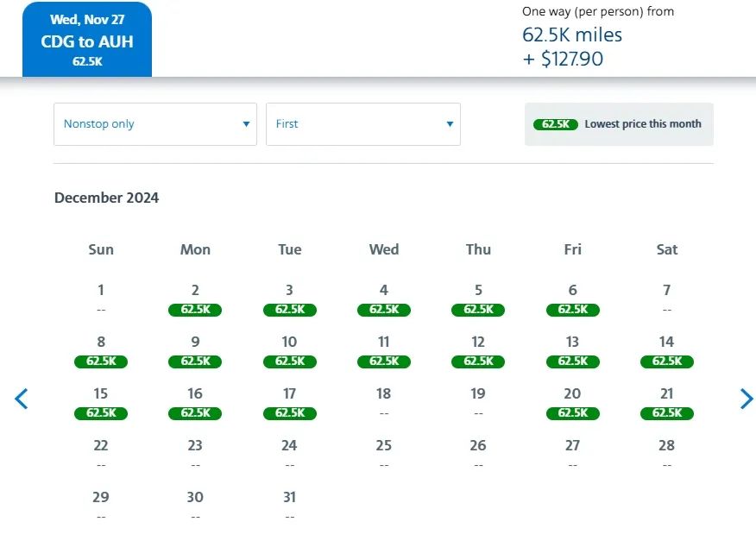The image size is (756, 547).
Task: Select Saturday December 14 award date
Action: pos(666,352)
